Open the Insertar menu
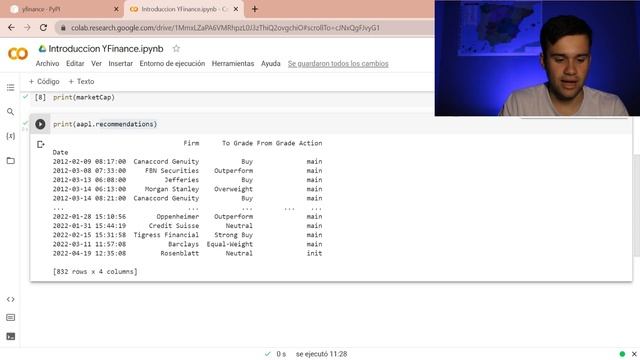The image size is (640, 360). tap(120, 64)
